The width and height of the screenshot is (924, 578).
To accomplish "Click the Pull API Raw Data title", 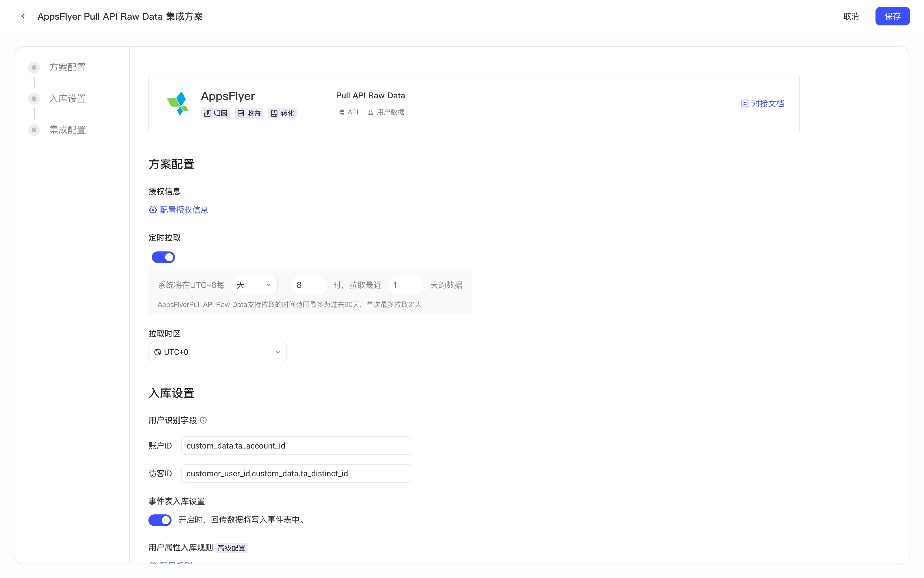I will click(370, 96).
